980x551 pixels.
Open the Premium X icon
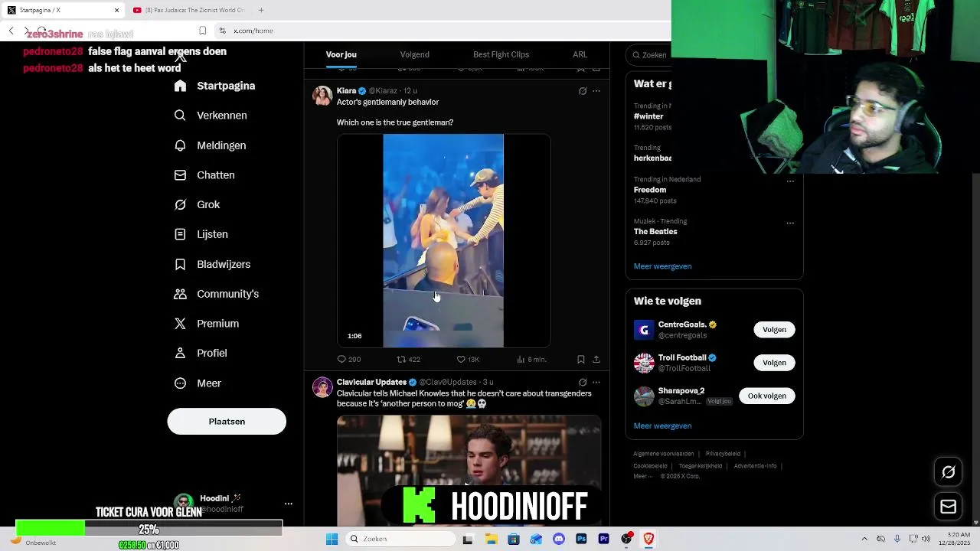point(180,324)
